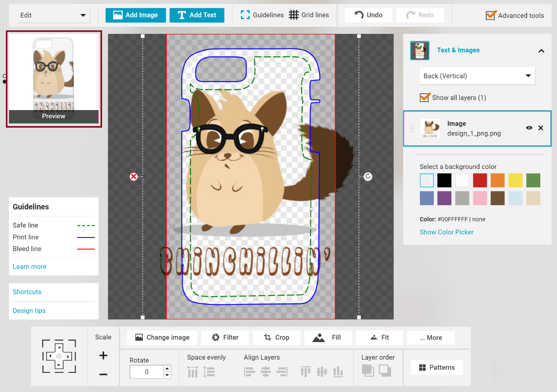Click the red delete handle on canvas
Image resolution: width=557 pixels, height=392 pixels.
point(134,177)
